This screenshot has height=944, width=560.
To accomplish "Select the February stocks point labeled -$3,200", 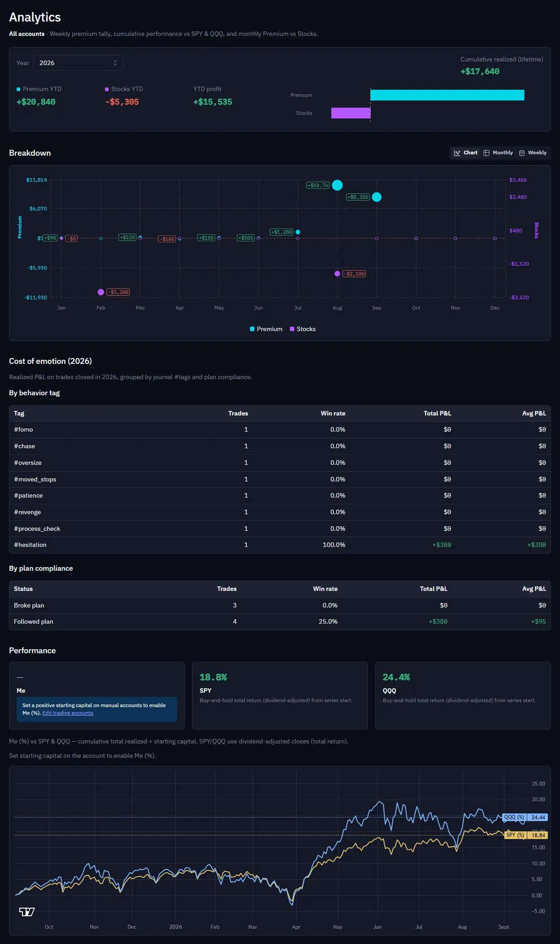I will click(101, 292).
